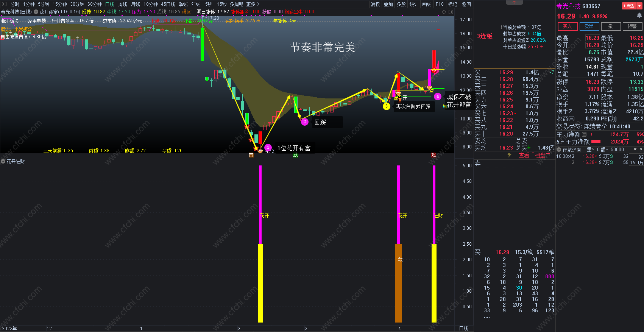Click the 复权 toolbar button
644x332 pixels.
click(x=375, y=4)
